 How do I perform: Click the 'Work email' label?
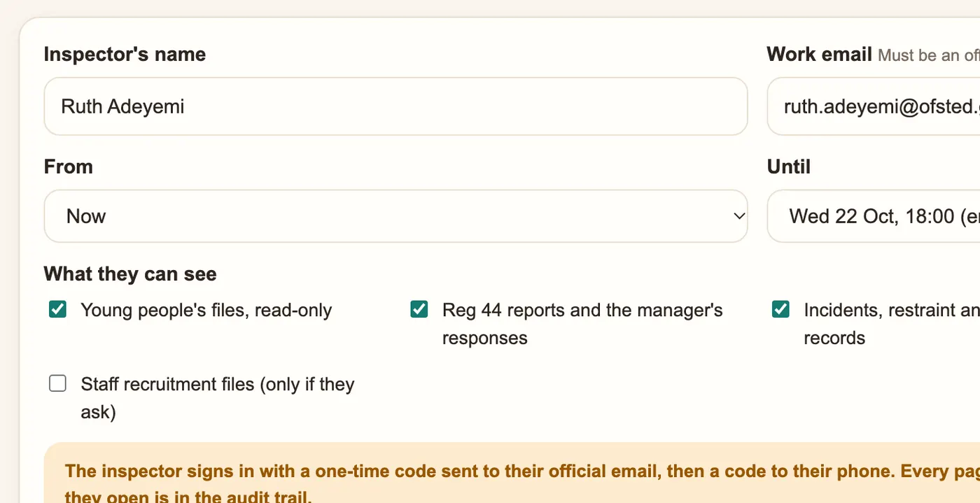(819, 55)
